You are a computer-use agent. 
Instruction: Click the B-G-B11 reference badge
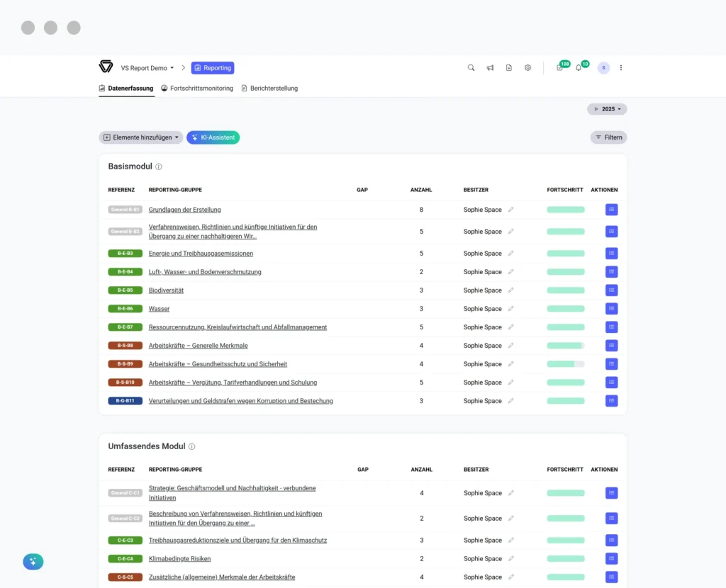click(x=125, y=401)
